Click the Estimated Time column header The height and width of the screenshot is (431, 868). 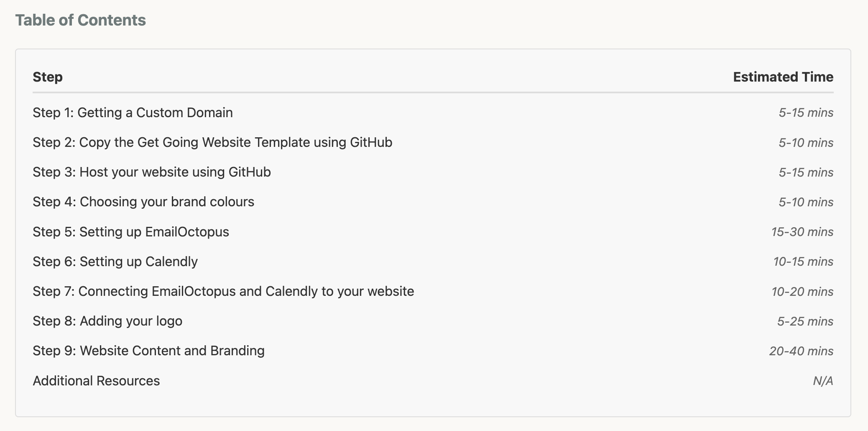(783, 77)
